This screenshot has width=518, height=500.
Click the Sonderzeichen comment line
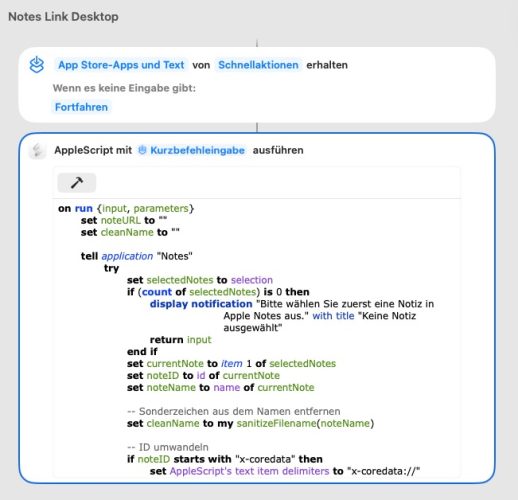[x=234, y=411]
